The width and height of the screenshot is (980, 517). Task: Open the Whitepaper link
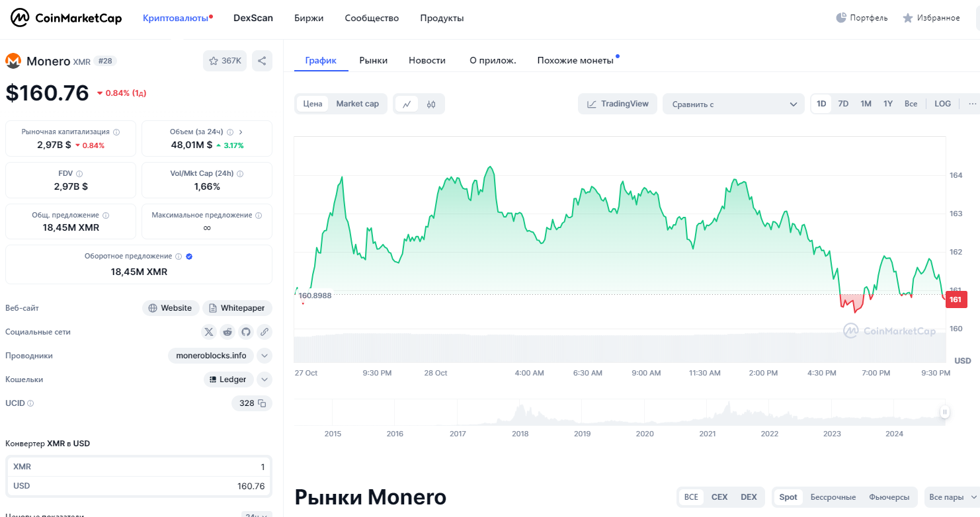[237, 308]
